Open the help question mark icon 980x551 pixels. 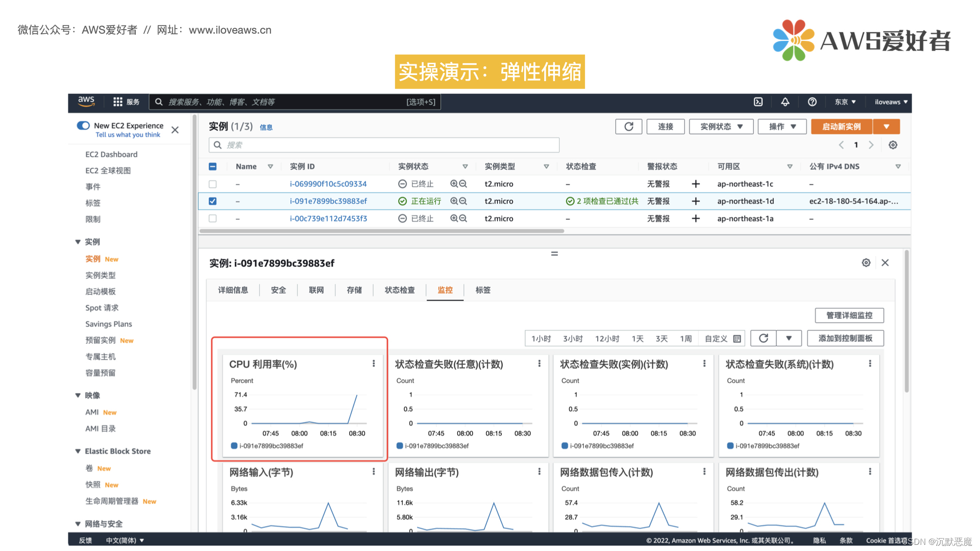tap(812, 102)
